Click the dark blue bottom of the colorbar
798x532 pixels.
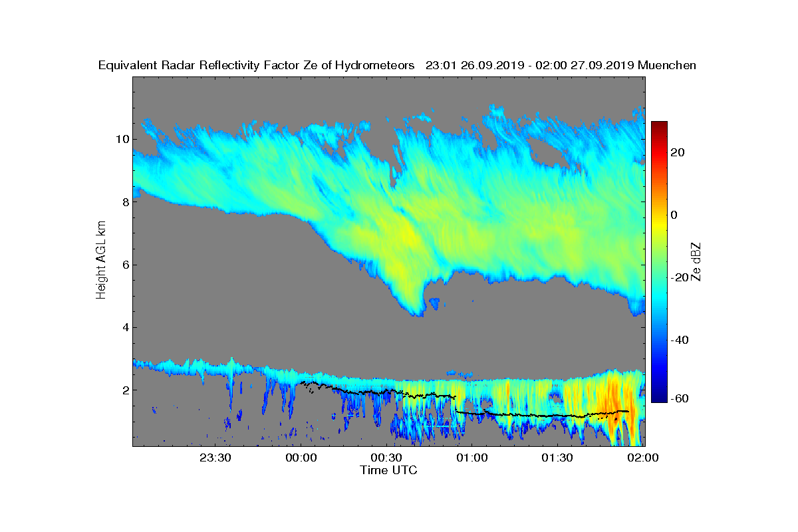coord(659,398)
